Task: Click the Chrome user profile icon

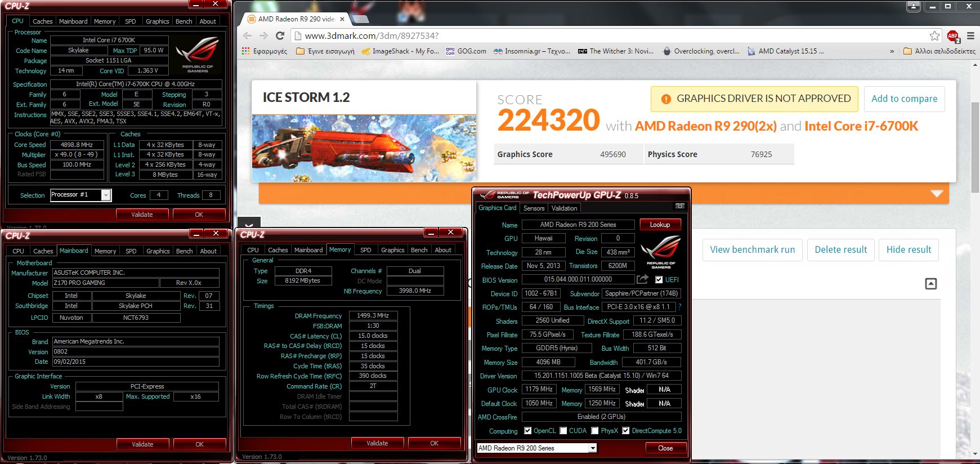Action: (x=914, y=6)
